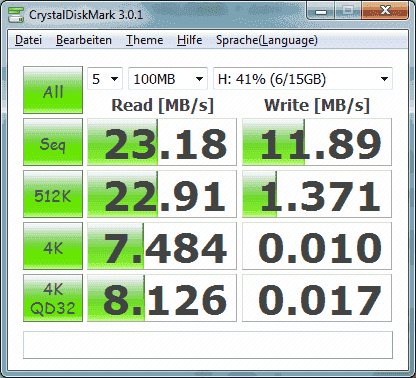Click the empty comment field at bottom
This screenshot has height=378, width=416.
tap(208, 345)
